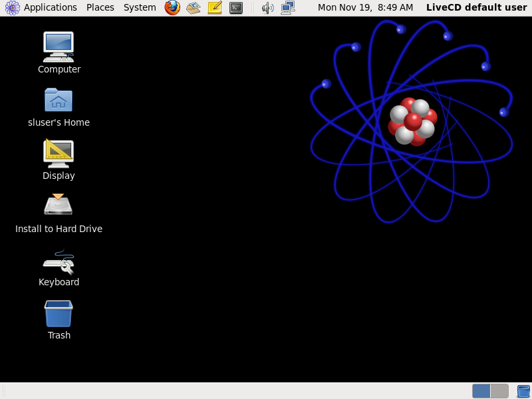The height and width of the screenshot is (399, 532).
Task: Click the bottom-right panel trash icon
Action: pyautogui.click(x=523, y=391)
